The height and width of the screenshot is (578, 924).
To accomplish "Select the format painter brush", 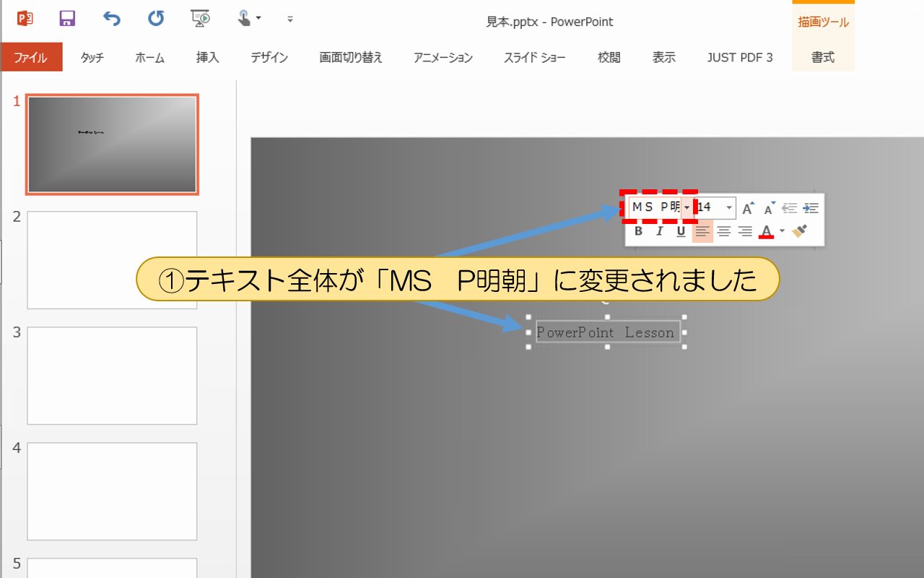I will pos(798,231).
